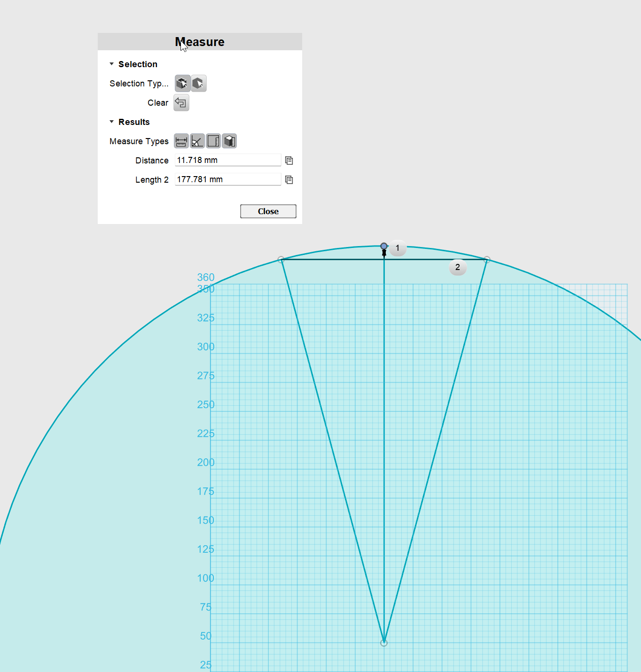Select measurement marker 2 on the chord

[x=458, y=267]
